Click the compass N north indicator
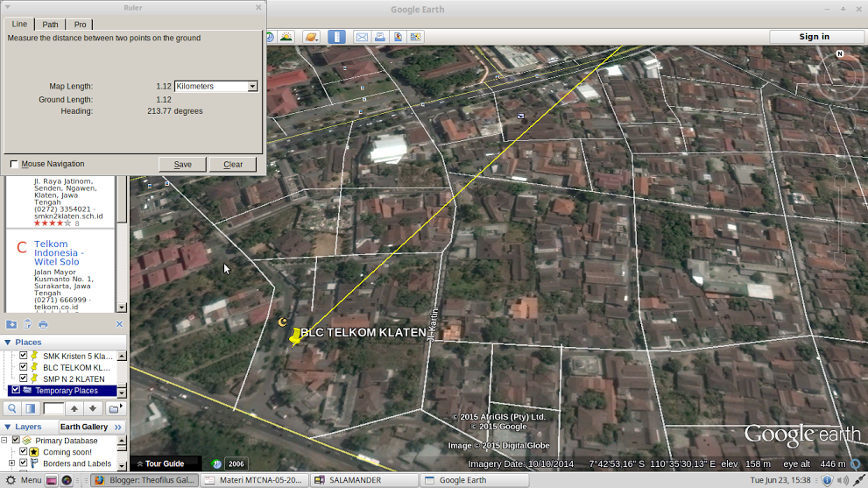 coord(840,53)
